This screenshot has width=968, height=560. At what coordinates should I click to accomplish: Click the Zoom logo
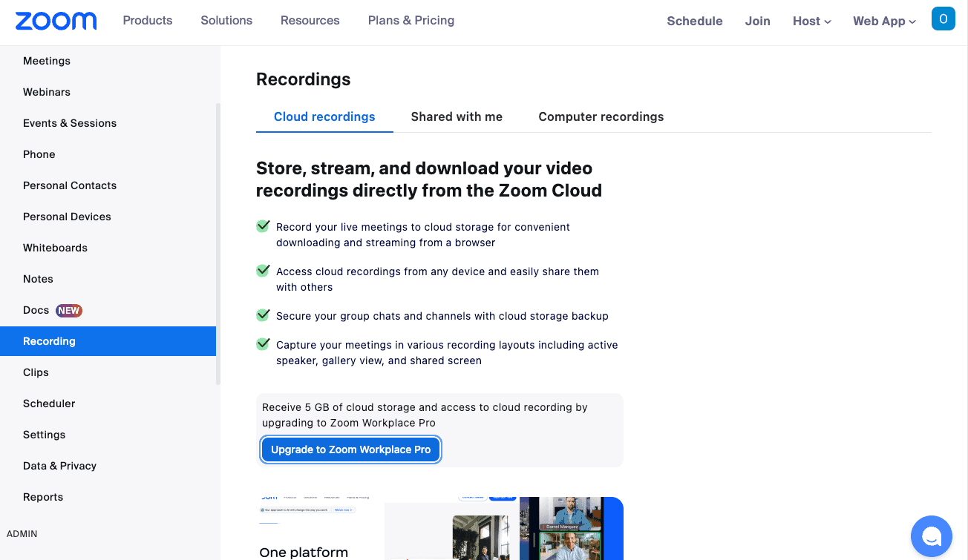pos(56,21)
